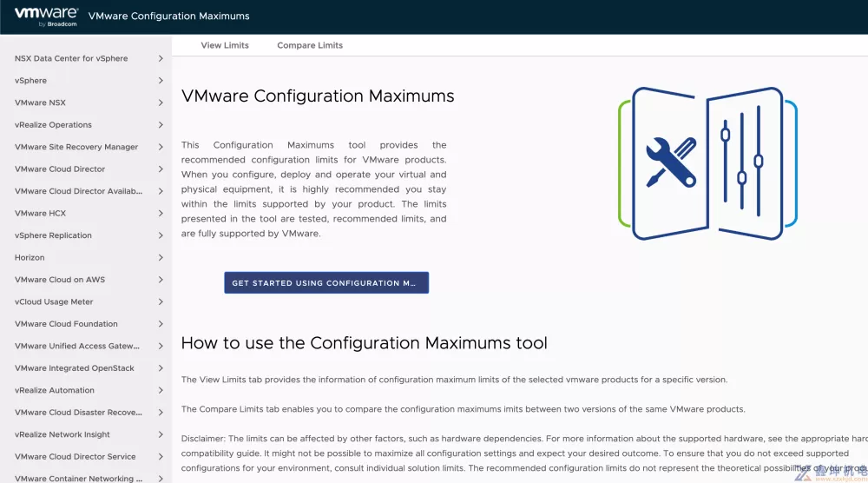This screenshot has width=868, height=483.
Task: Select VMware Cloud on AWS label
Action: (60, 280)
